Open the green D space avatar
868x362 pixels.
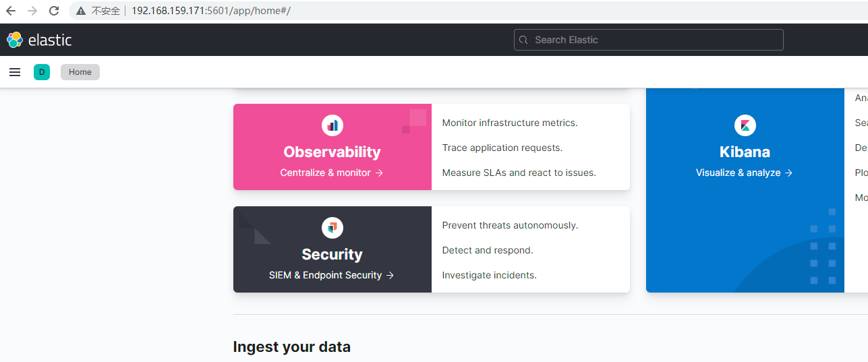[42, 72]
